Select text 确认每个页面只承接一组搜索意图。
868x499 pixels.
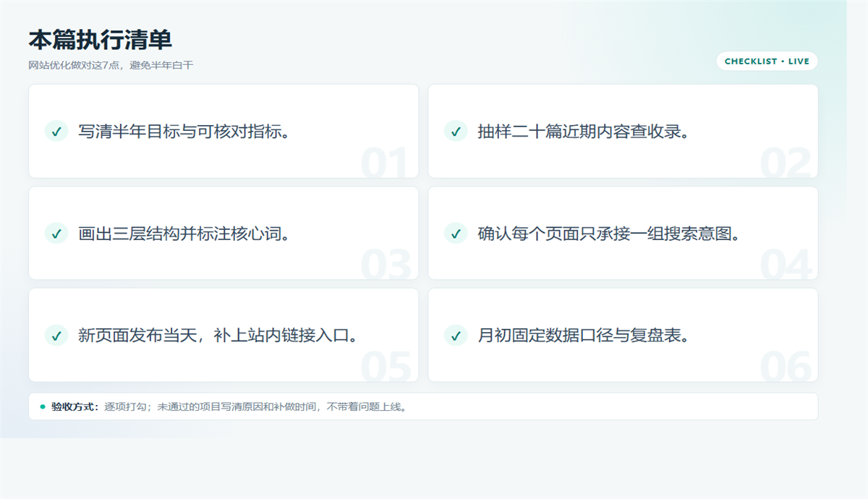609,234
